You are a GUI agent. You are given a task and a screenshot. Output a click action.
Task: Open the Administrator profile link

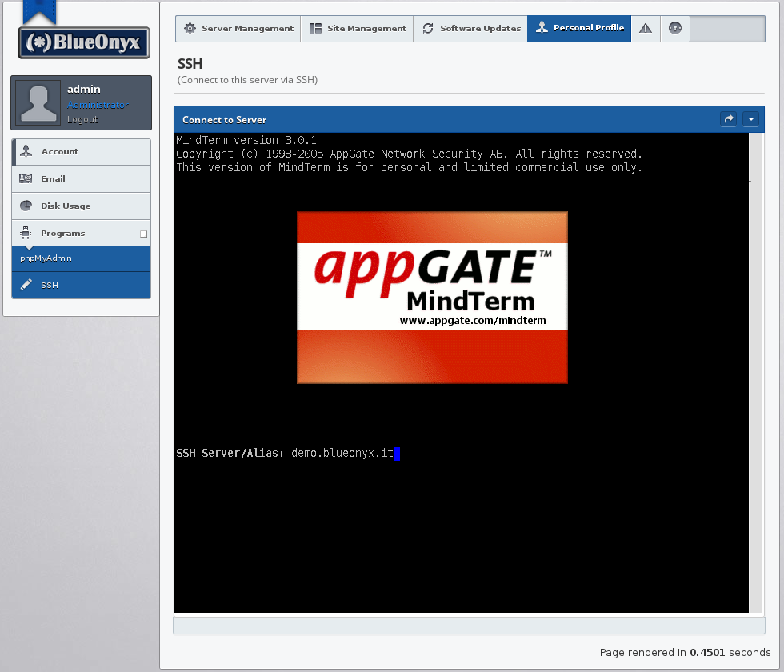pyautogui.click(x=98, y=105)
